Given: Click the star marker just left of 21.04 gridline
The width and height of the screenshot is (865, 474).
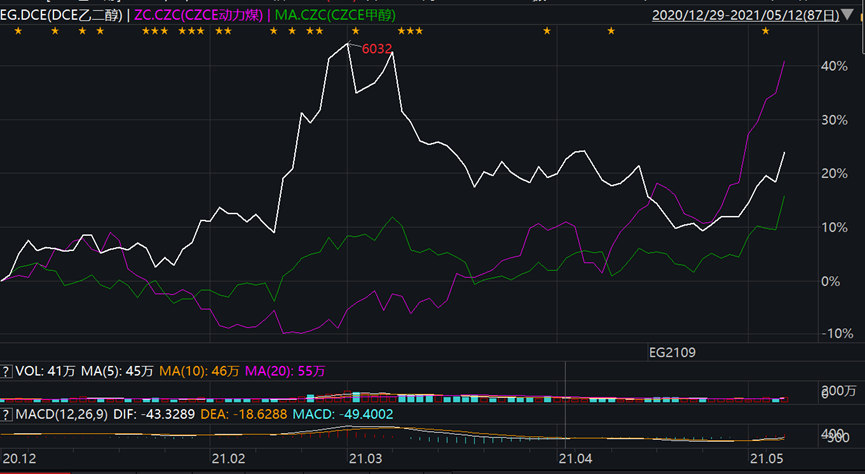Looking at the screenshot, I should (547, 31).
